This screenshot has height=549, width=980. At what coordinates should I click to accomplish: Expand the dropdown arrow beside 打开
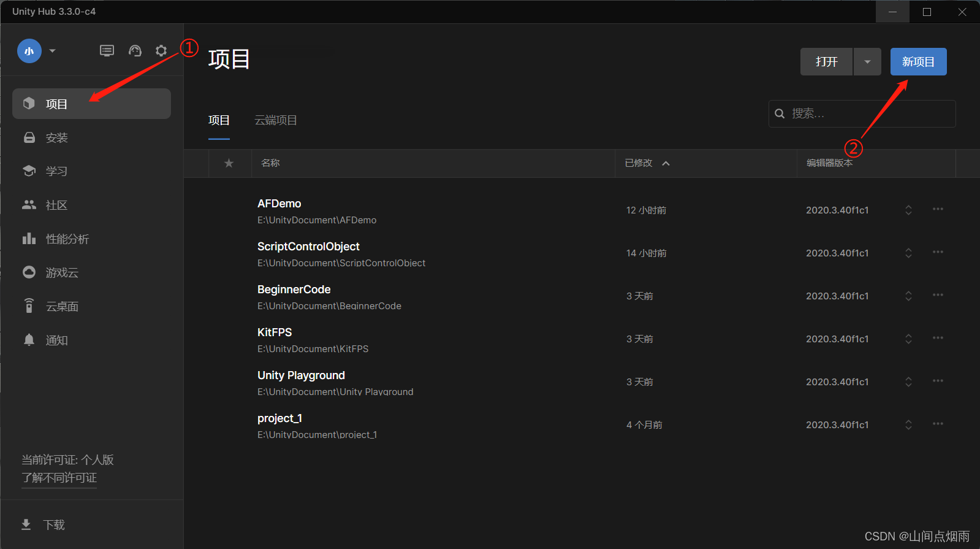[867, 61]
